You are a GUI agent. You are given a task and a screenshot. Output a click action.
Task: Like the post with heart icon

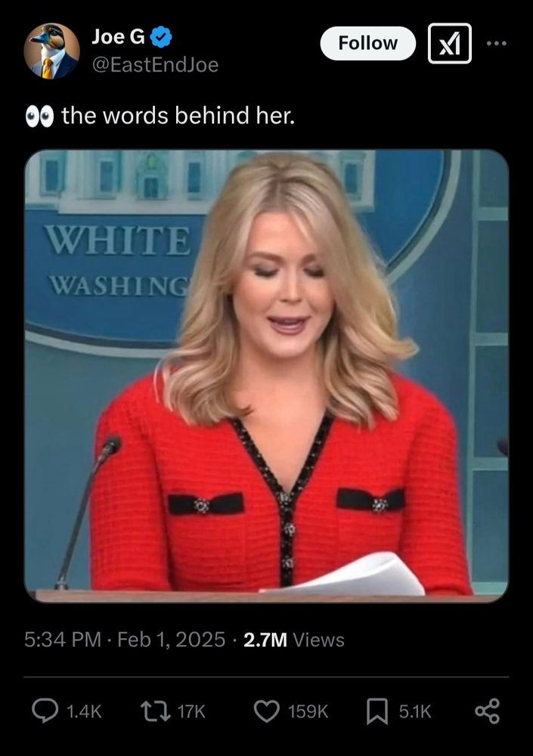pos(267,711)
